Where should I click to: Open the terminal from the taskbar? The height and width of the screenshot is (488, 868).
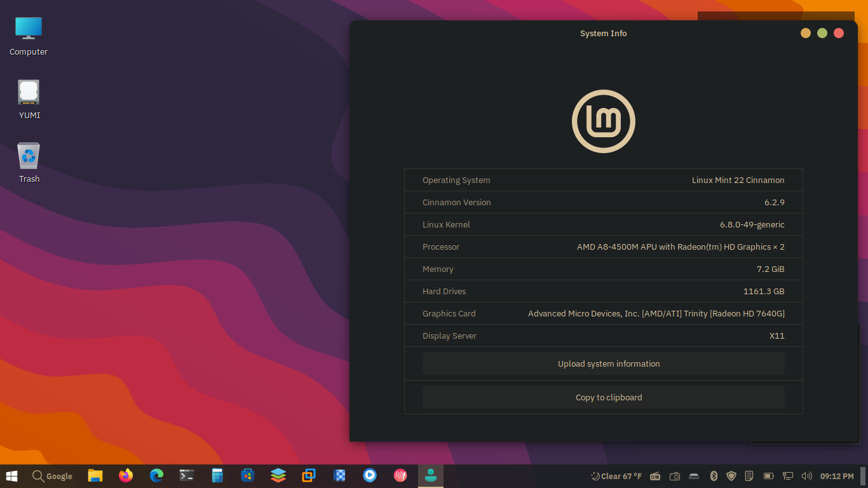tap(187, 475)
